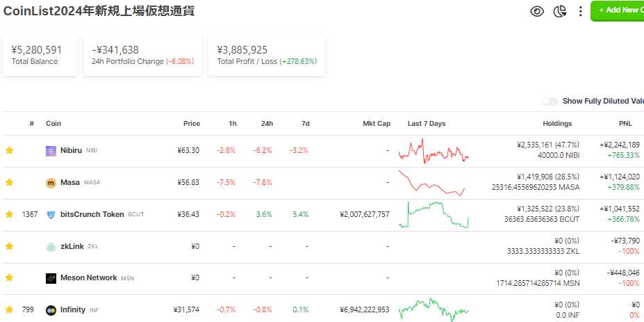Click the Masa coin logo
644x322 pixels.
coord(51,183)
